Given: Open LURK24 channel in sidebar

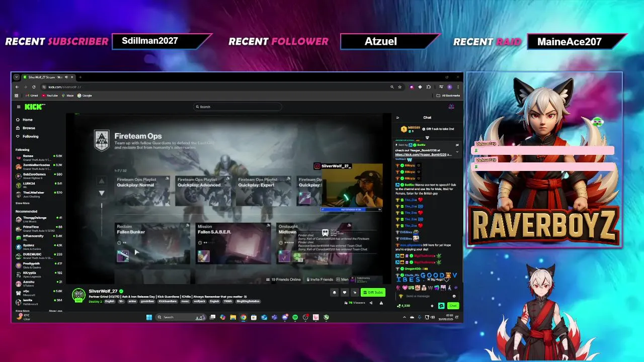Looking at the screenshot, I should pos(39,185).
